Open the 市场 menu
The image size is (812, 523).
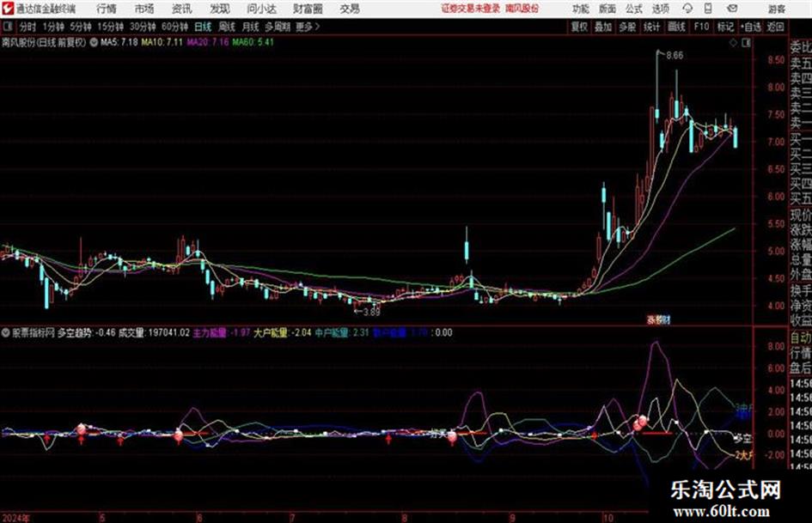(144, 9)
